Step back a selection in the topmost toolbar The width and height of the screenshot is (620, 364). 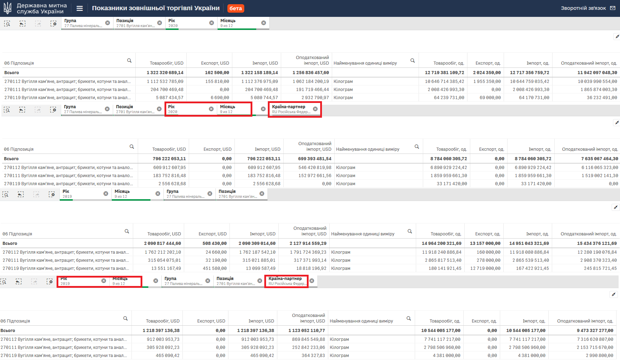[22, 24]
